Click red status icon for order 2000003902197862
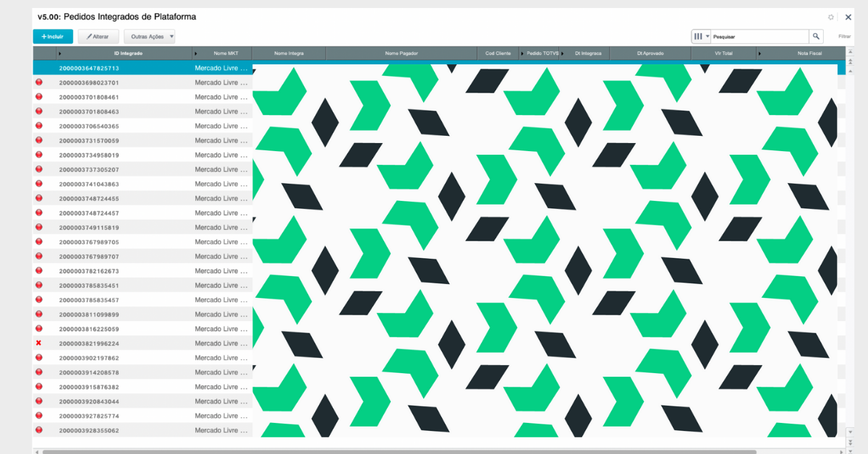 (x=38, y=358)
